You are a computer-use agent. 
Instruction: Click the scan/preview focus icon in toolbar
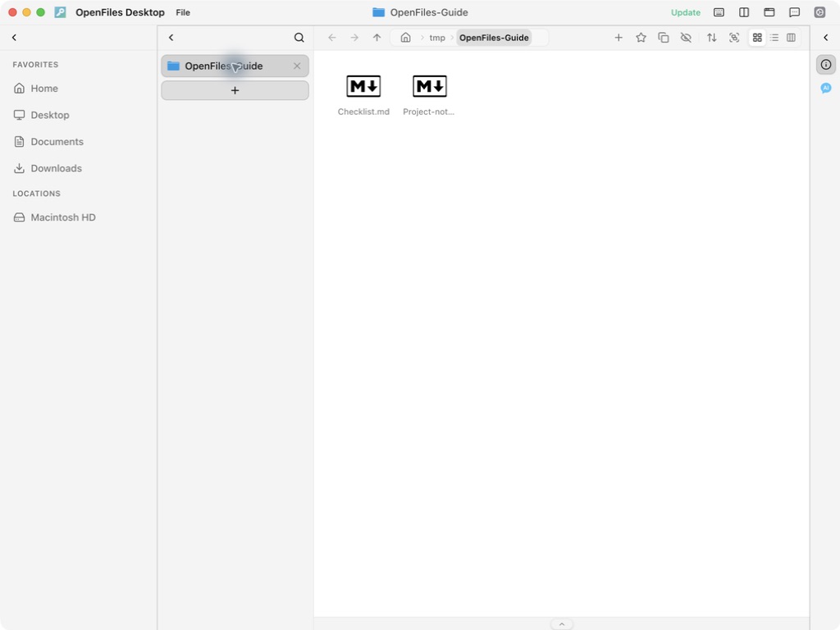click(734, 38)
